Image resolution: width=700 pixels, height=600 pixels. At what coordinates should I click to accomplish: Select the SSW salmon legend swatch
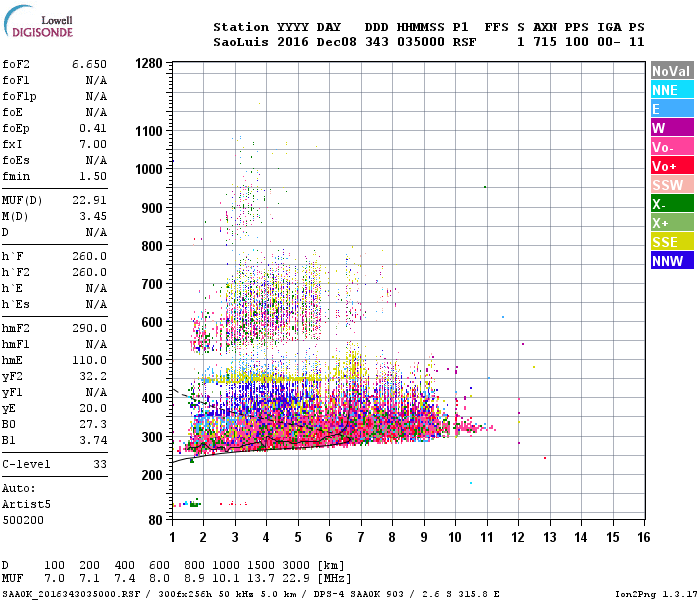672,185
